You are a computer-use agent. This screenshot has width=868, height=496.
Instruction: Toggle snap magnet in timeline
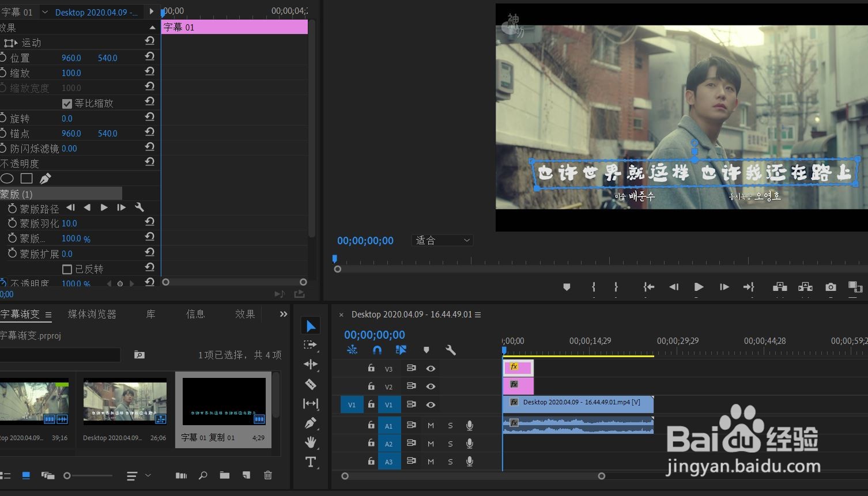(377, 350)
